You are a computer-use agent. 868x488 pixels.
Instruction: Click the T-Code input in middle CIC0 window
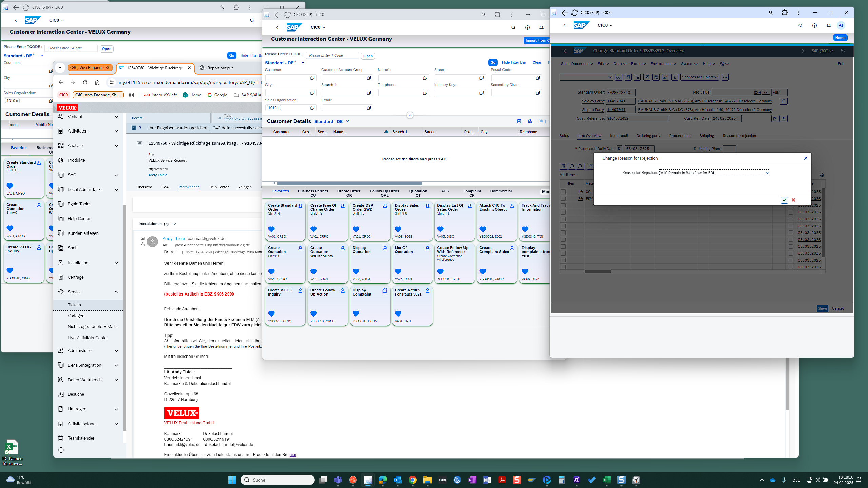[332, 55]
